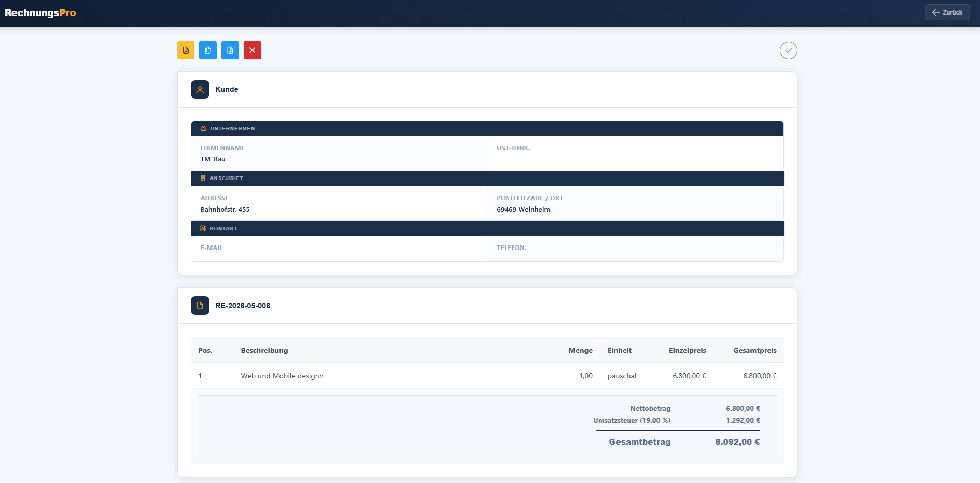Click the Gesamtpreis column header
The width and height of the screenshot is (980, 483).
coord(755,350)
